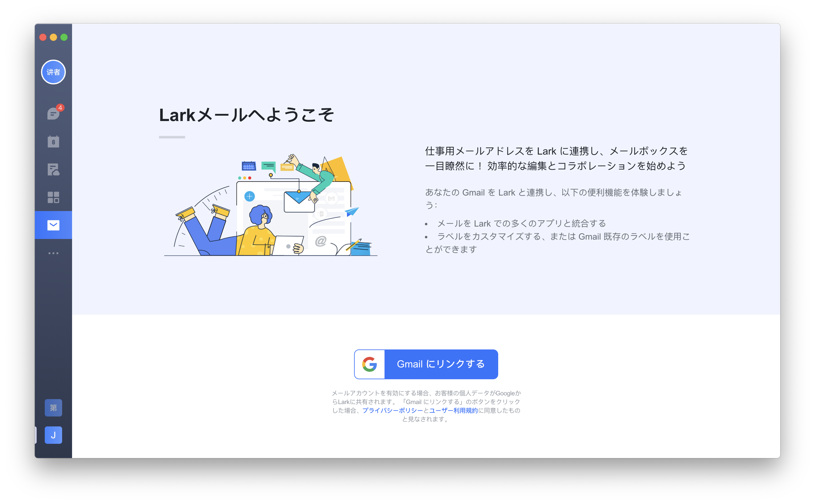Open the 讲者 profile avatar

53,72
